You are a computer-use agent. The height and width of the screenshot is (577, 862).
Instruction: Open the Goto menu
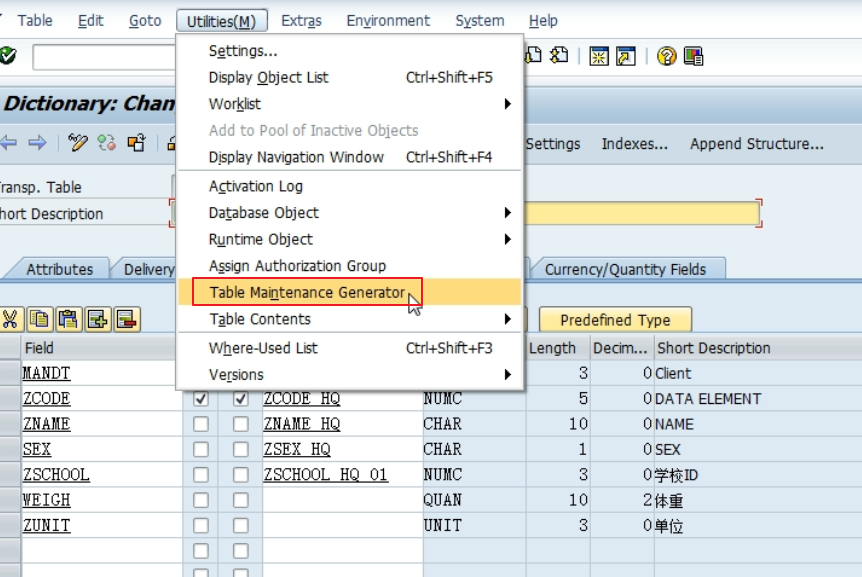145,21
